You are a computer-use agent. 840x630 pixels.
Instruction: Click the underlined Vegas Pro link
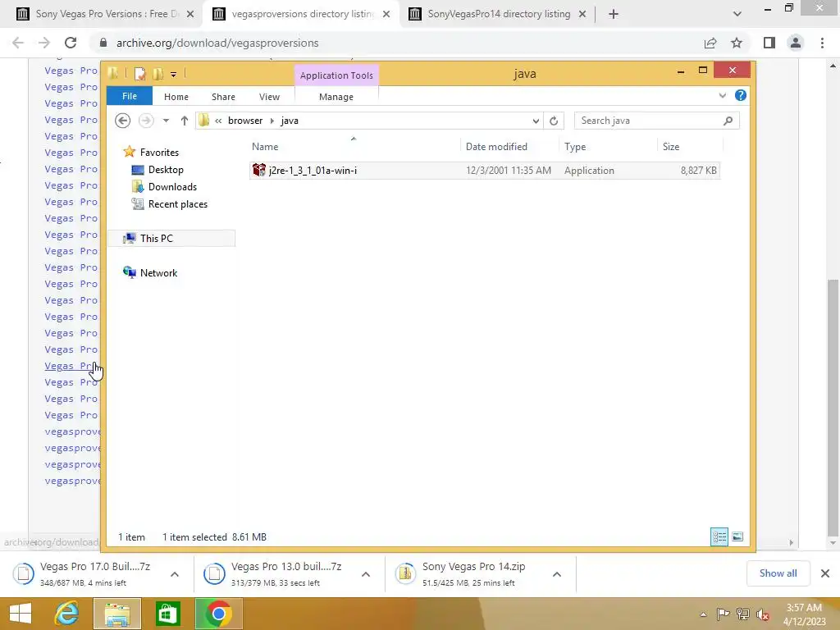pos(71,366)
